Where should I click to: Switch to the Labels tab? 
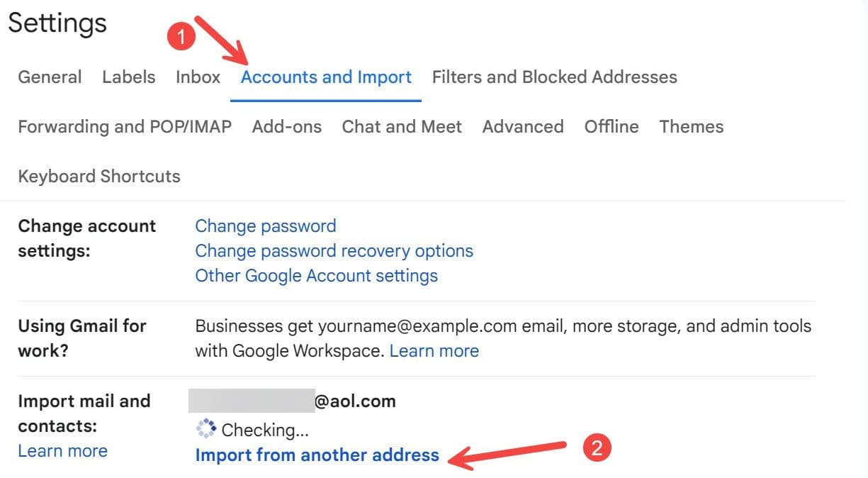pyautogui.click(x=128, y=77)
